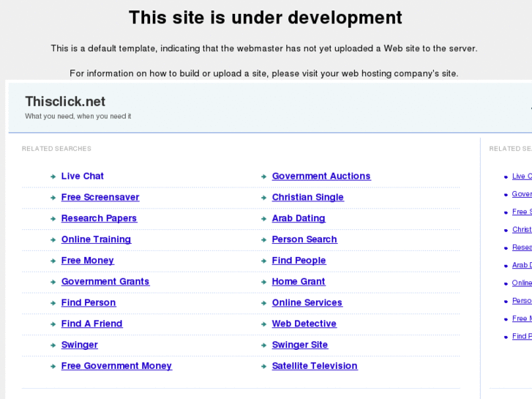Open the sidebar Resea link
Image resolution: width=532 pixels, height=399 pixels.
click(522, 247)
